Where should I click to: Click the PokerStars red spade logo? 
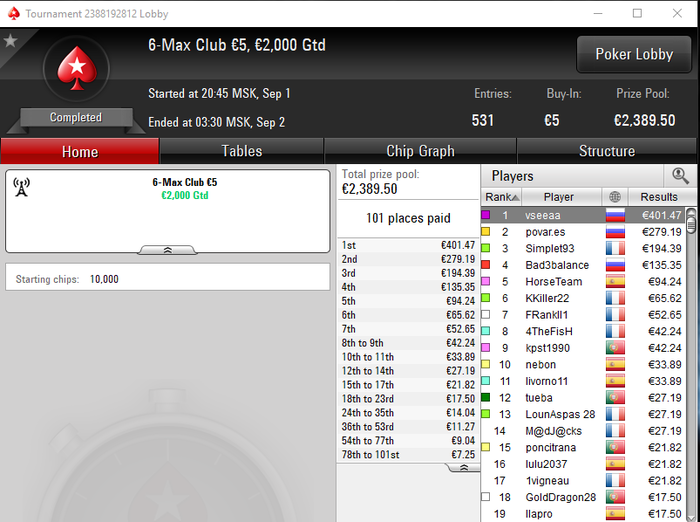coord(77,68)
